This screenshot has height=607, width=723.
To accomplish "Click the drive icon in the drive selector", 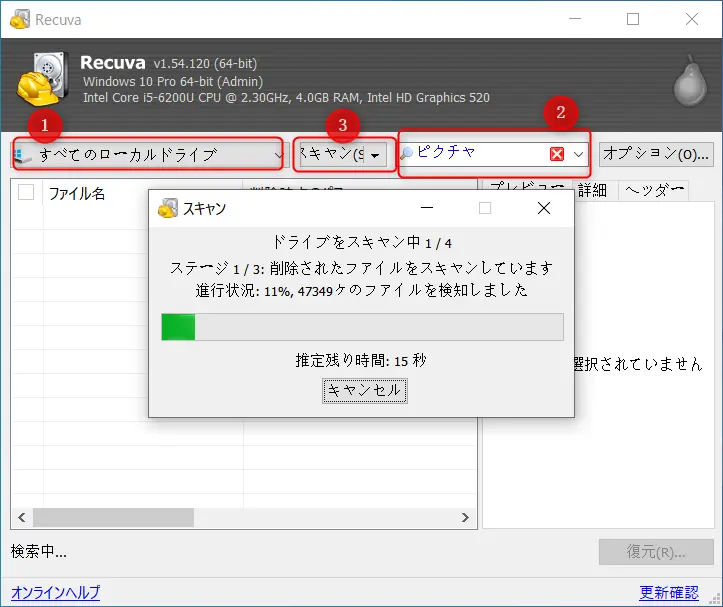I will point(24,155).
